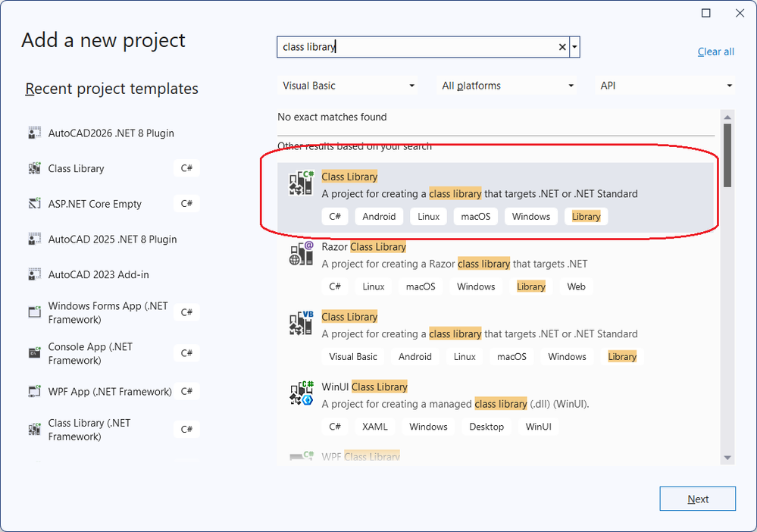Image resolution: width=757 pixels, height=532 pixels.
Task: Click the Clear all link
Action: (x=716, y=52)
